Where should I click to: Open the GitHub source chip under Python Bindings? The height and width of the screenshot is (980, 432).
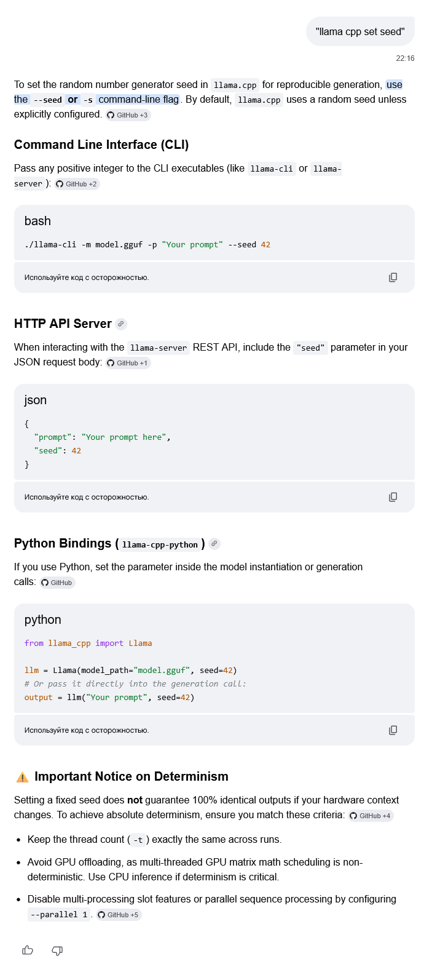[57, 583]
